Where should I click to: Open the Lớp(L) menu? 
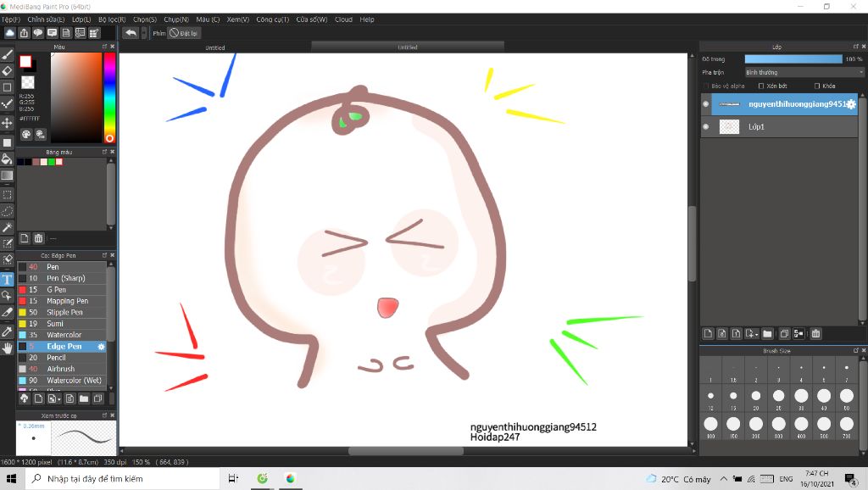click(x=81, y=19)
